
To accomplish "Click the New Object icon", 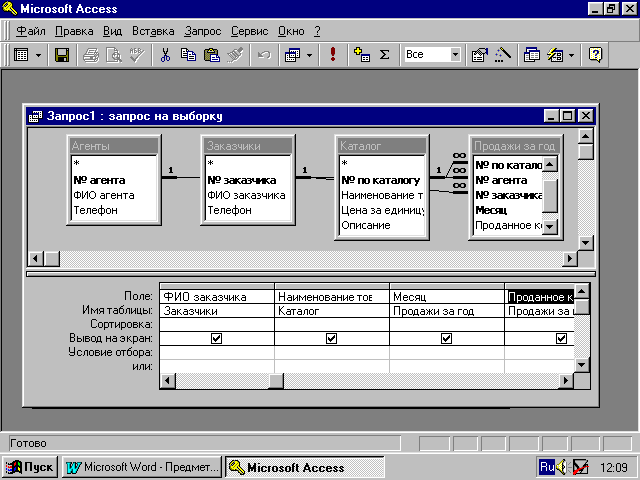I will click(x=555, y=55).
